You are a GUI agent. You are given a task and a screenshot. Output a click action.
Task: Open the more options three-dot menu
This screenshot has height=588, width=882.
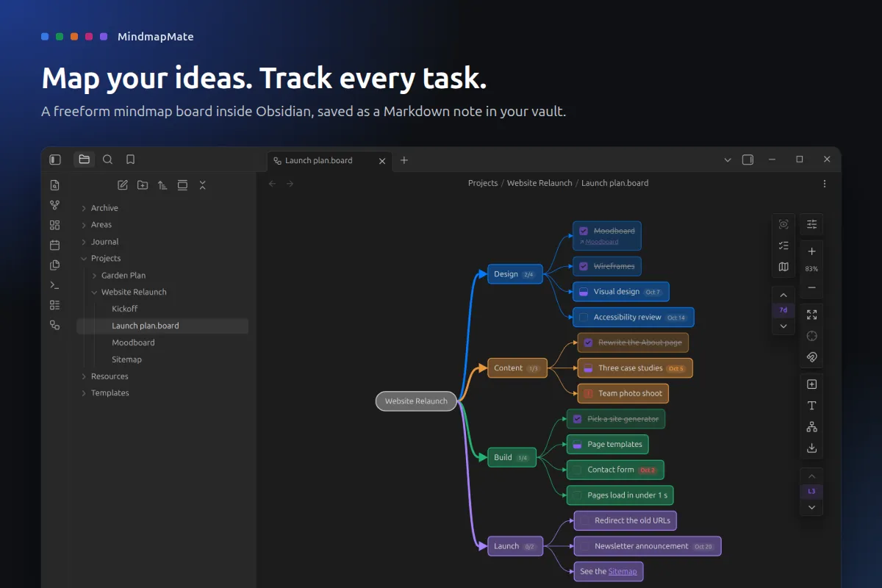(825, 184)
